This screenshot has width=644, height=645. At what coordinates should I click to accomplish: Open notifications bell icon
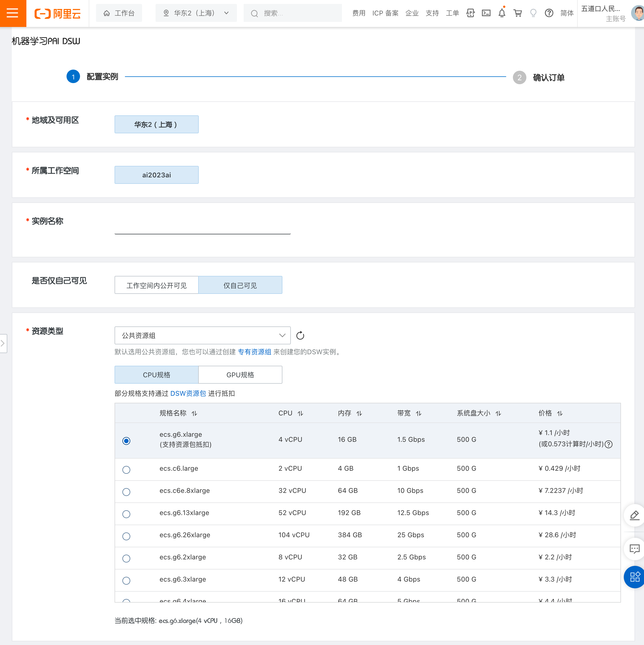click(502, 13)
